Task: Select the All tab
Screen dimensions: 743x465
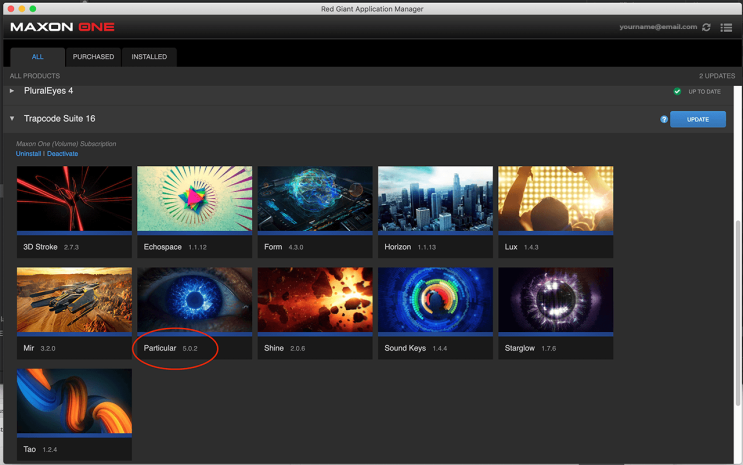Action: 38,57
